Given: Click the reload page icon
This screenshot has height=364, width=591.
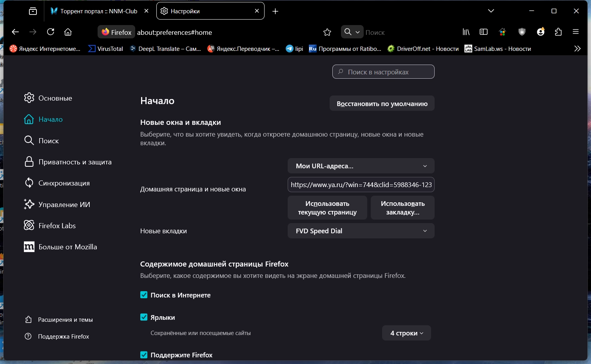Looking at the screenshot, I should [x=51, y=32].
